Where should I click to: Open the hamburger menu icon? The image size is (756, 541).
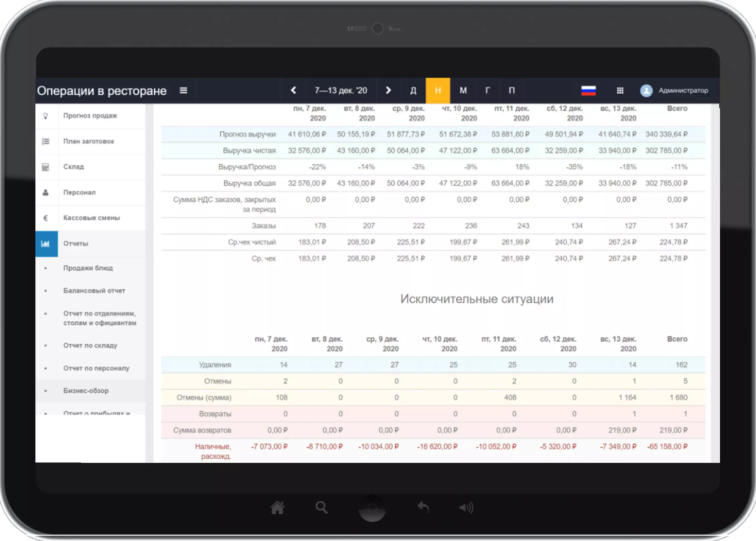[x=183, y=91]
